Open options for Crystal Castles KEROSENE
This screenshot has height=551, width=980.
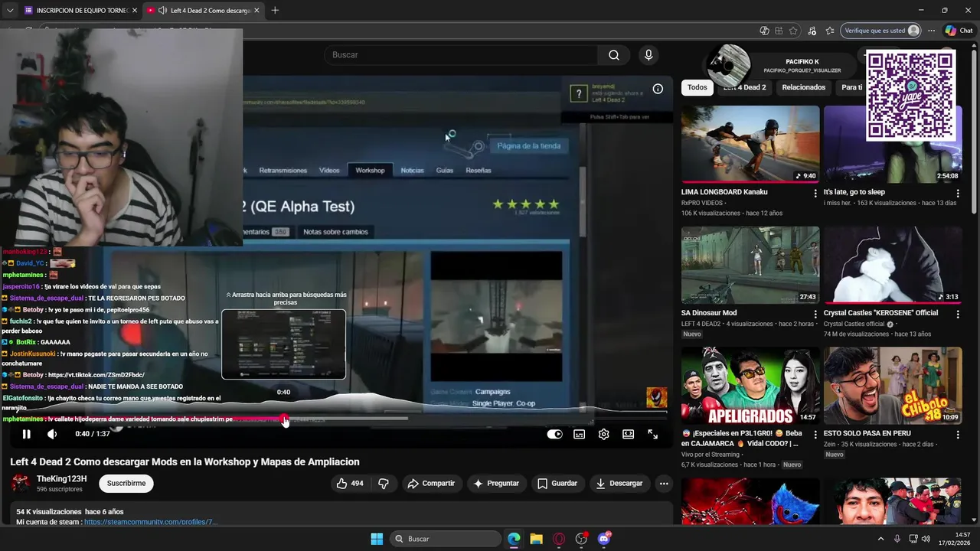pyautogui.click(x=958, y=314)
